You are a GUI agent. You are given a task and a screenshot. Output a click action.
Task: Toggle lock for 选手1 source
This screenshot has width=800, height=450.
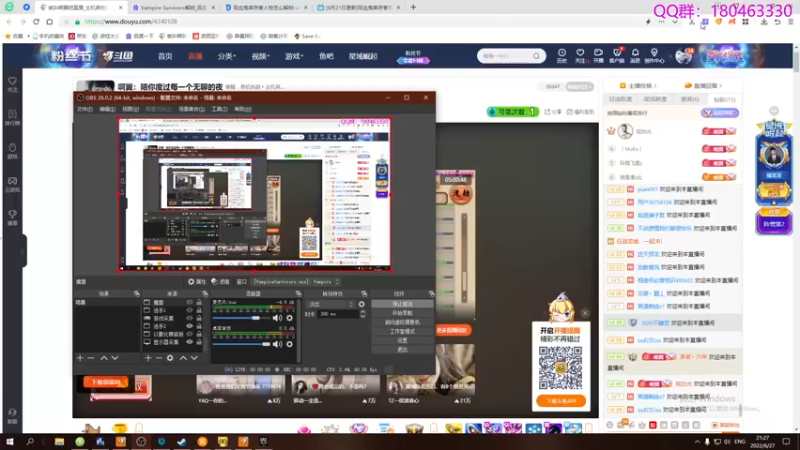pos(199,310)
